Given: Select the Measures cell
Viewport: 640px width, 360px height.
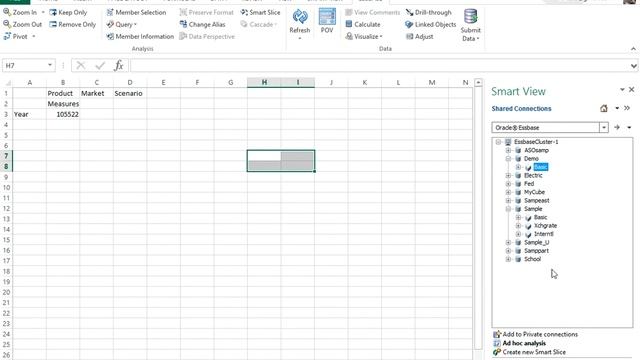Looking at the screenshot, I should point(63,104).
